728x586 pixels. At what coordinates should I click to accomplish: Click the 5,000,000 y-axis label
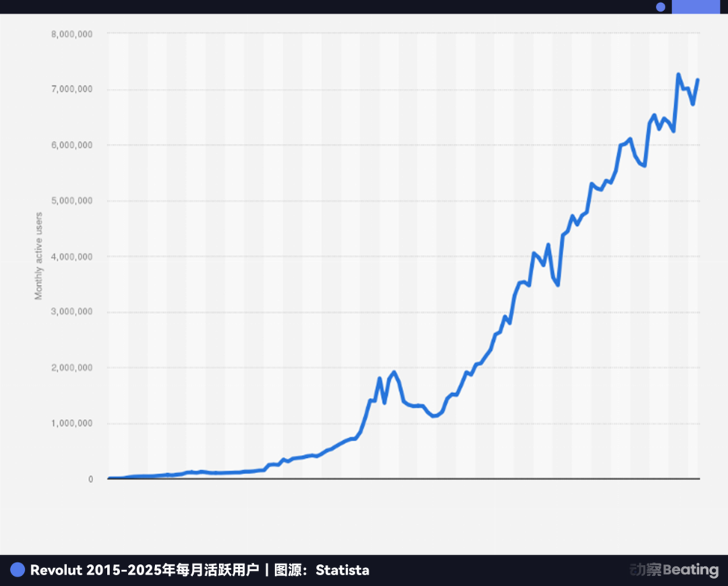click(x=71, y=201)
